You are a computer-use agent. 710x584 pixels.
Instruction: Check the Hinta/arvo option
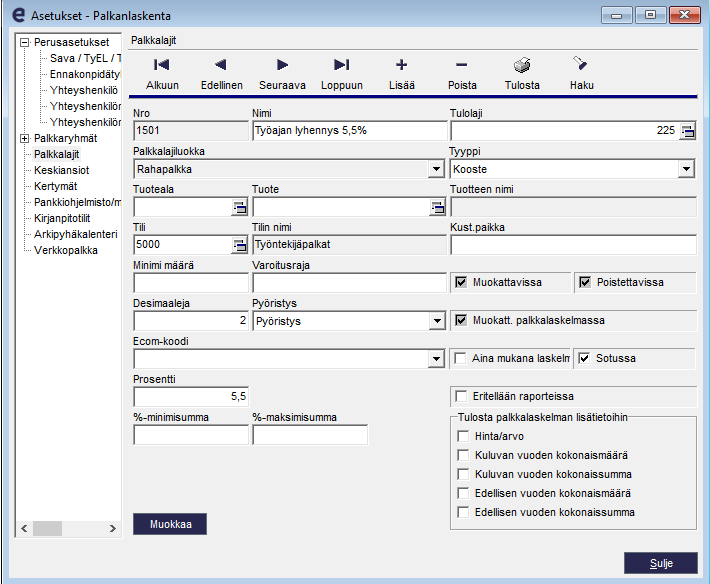[x=463, y=436]
